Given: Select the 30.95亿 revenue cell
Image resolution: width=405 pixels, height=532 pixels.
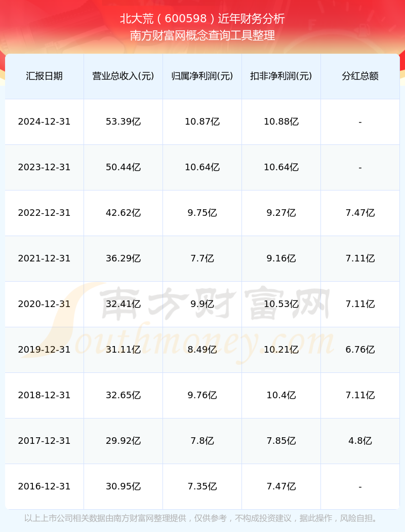Looking at the screenshot, I should tap(124, 486).
